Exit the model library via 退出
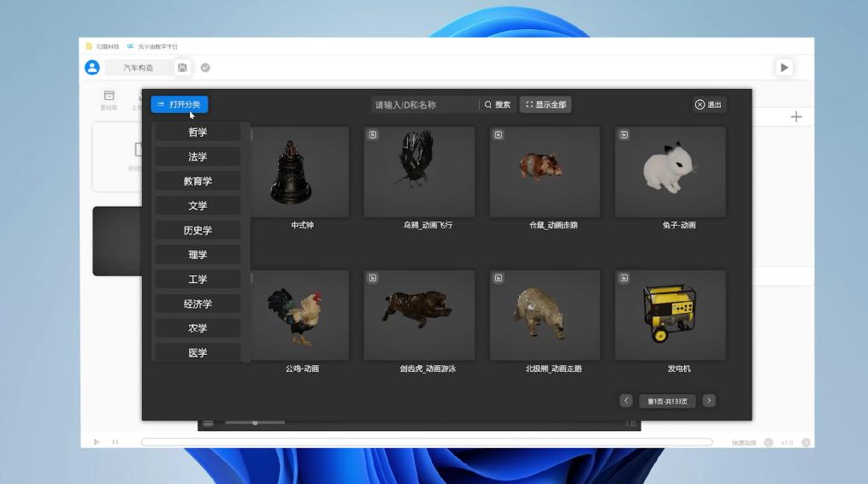Screen dimensions: 868x484 click(x=709, y=104)
